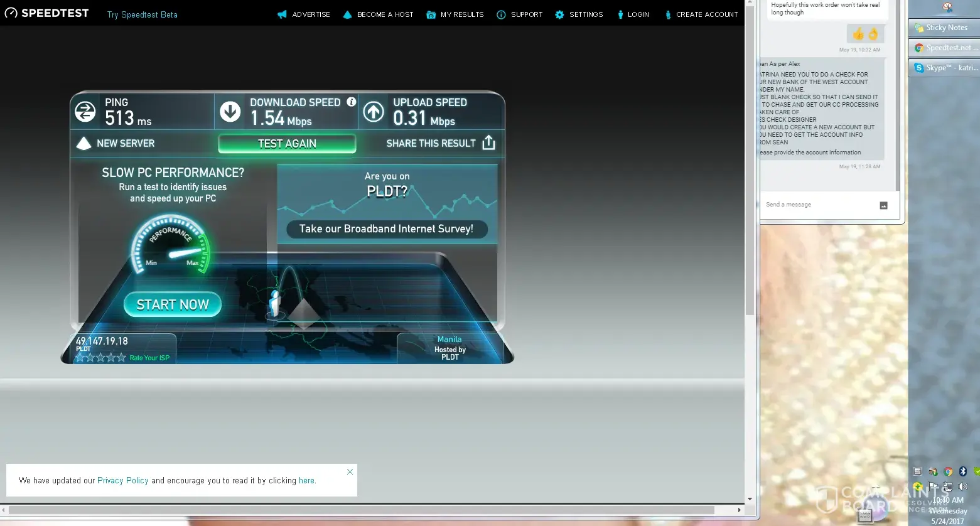Click the upload speed arrow icon

tap(374, 112)
